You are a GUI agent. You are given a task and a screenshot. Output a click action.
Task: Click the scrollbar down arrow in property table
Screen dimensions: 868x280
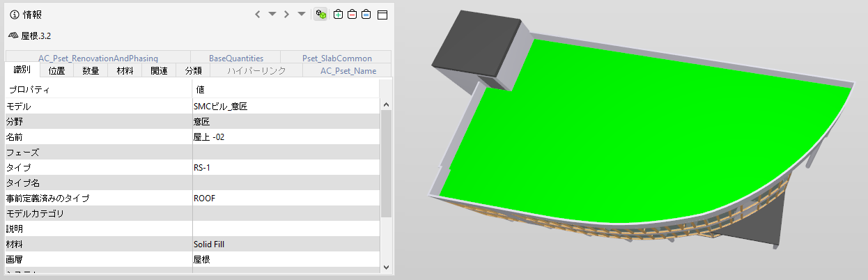tap(386, 267)
